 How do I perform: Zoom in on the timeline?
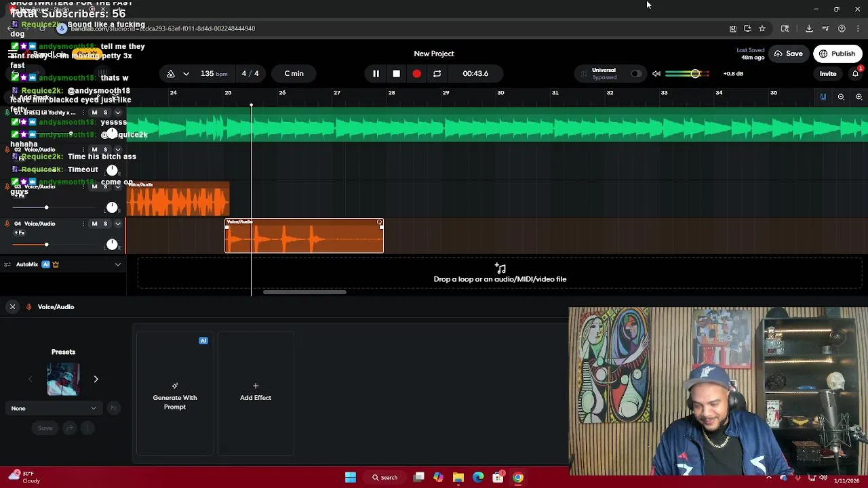(859, 97)
